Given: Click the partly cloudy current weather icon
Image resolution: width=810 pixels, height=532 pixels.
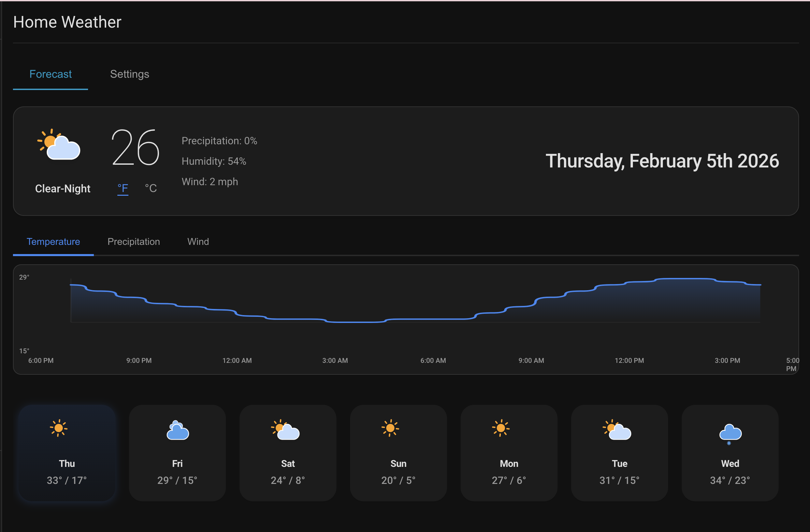Looking at the screenshot, I should (59, 145).
